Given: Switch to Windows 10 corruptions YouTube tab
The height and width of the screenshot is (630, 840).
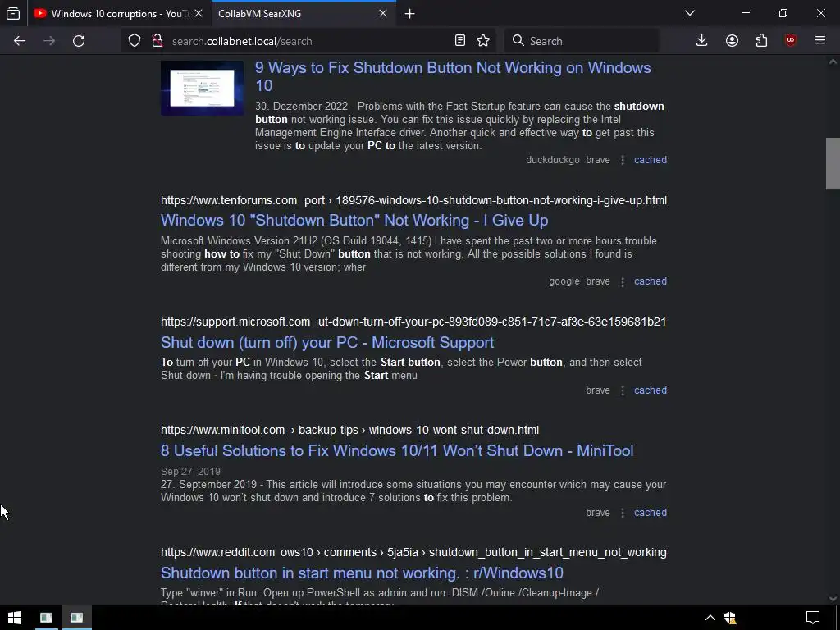Looking at the screenshot, I should (119, 14).
